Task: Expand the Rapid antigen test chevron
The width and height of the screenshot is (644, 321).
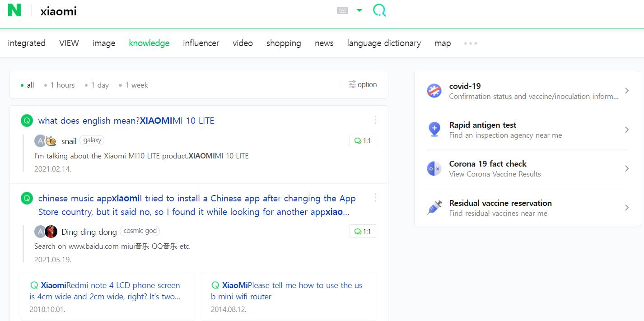Action: coord(627,130)
